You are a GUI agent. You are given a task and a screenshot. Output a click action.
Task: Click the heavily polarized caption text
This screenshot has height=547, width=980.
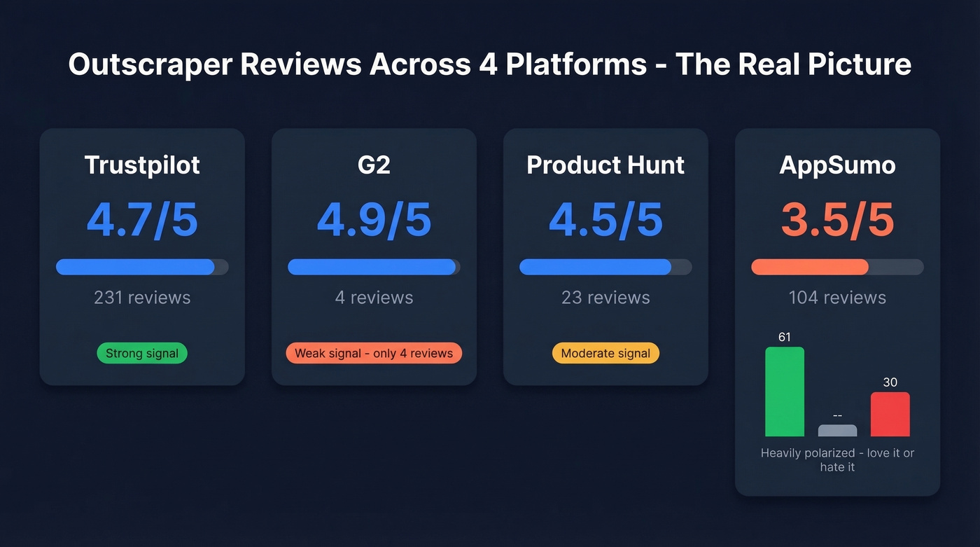tap(837, 459)
